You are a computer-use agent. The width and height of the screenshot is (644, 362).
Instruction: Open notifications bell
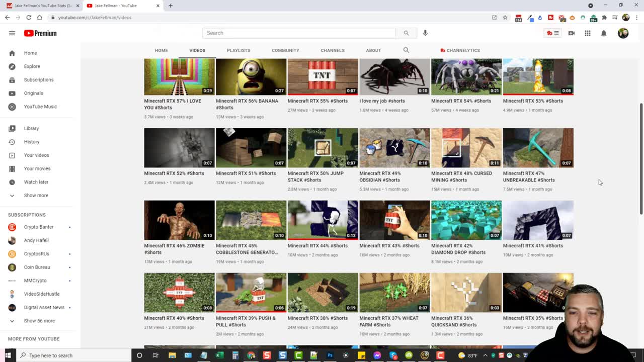pyautogui.click(x=604, y=33)
